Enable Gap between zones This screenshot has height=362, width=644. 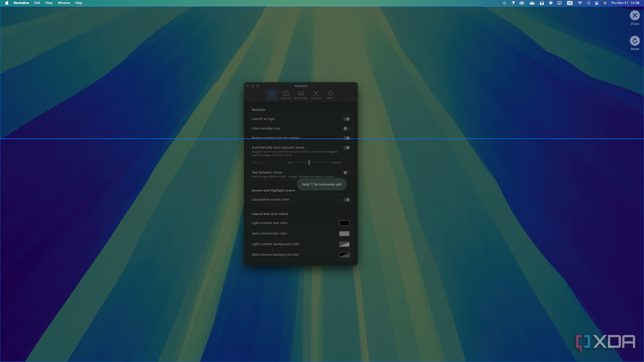346,172
